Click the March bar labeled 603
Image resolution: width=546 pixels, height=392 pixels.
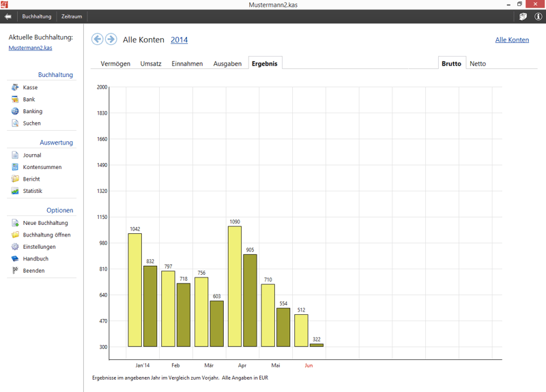pyautogui.click(x=216, y=324)
